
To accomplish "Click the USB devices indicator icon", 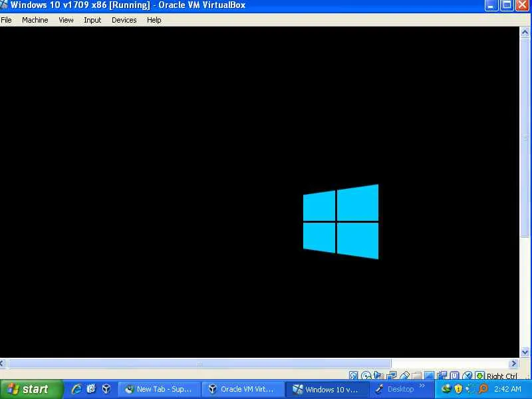I will [405, 376].
